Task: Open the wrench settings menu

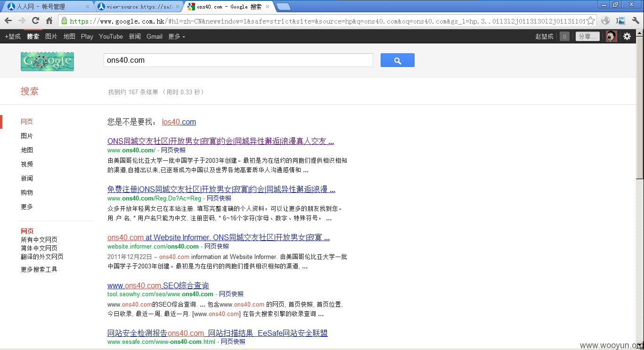Action: pyautogui.click(x=636, y=21)
